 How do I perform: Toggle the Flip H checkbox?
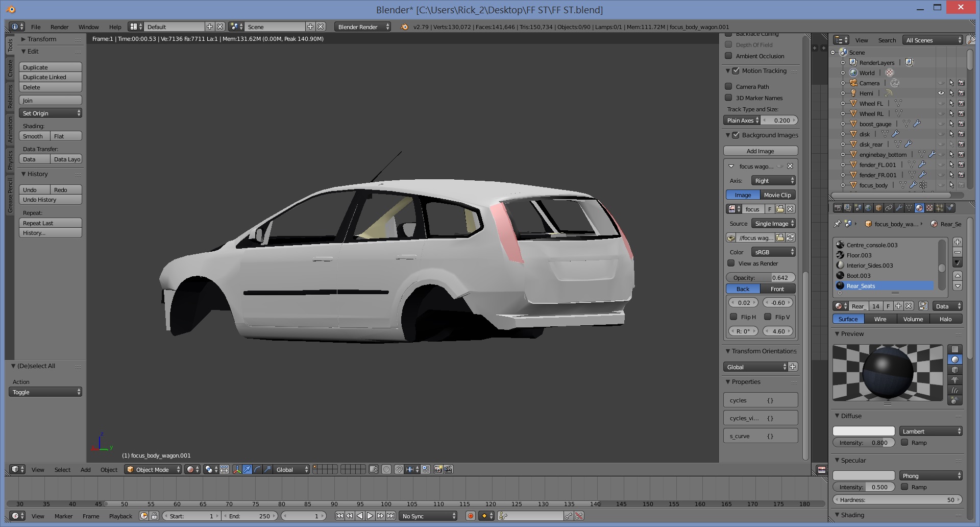(733, 317)
